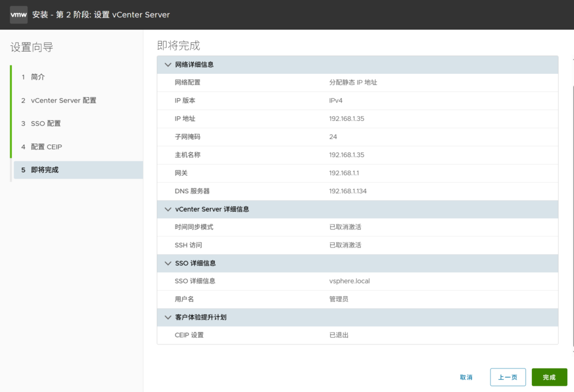This screenshot has height=392, width=574.
Task: Select the 已退出 CEIP value
Action: pos(339,335)
